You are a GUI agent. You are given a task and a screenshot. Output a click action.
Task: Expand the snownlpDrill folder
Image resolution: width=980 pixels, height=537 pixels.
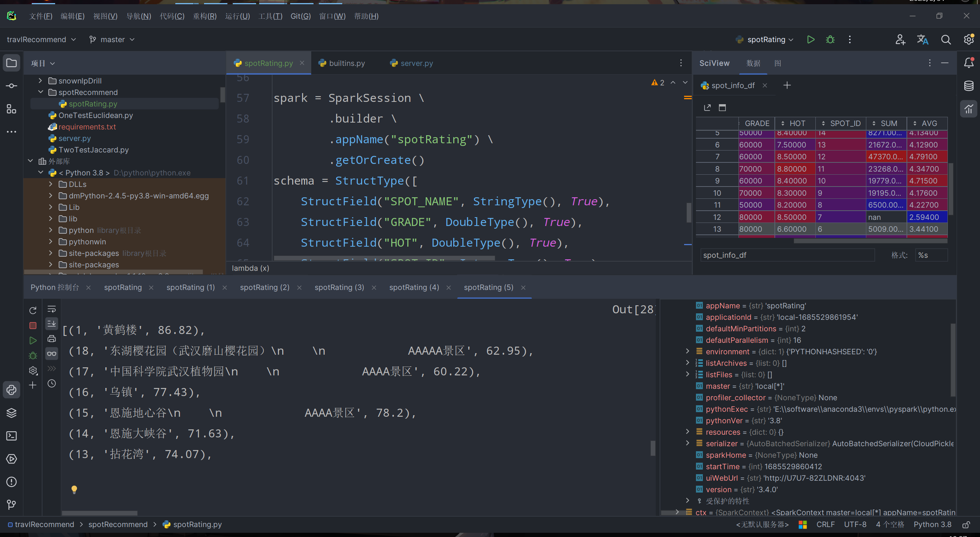click(x=40, y=81)
